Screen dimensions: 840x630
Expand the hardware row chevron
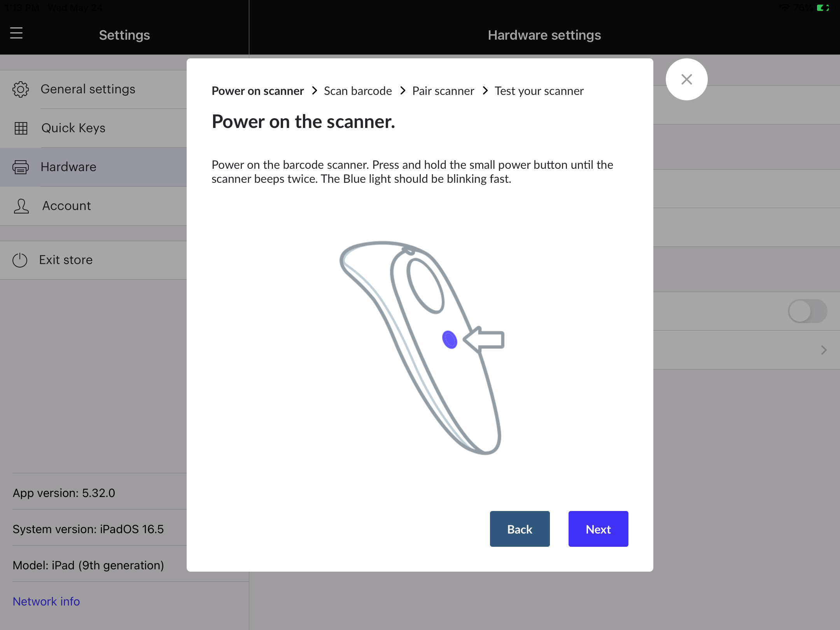(824, 350)
